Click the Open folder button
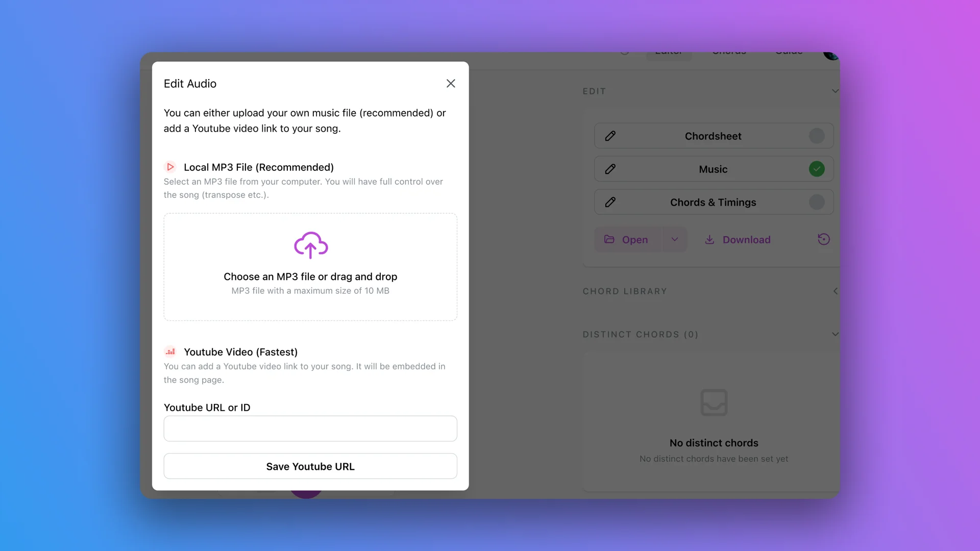The height and width of the screenshot is (551, 980). (x=628, y=239)
